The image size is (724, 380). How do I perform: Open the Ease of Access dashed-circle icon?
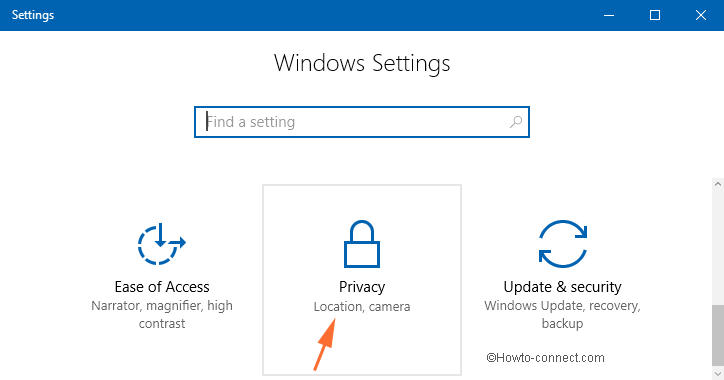point(161,244)
